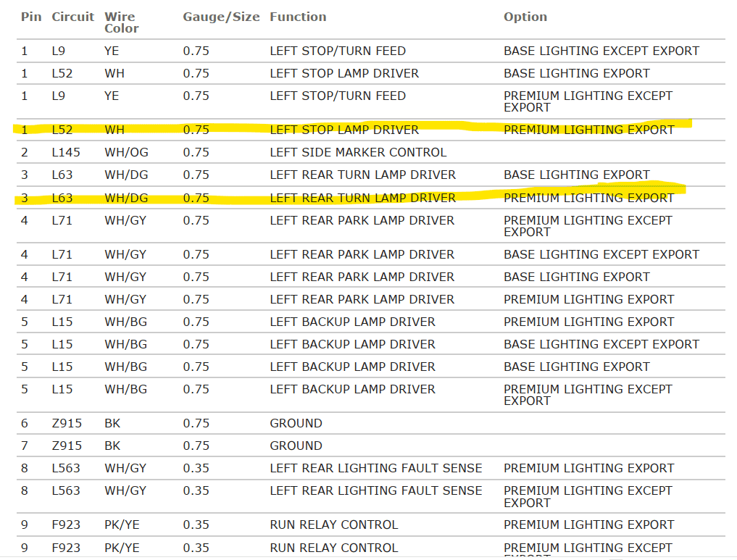
Task: Click pin number "6" in the first GROUND row
Action: [x=25, y=423]
